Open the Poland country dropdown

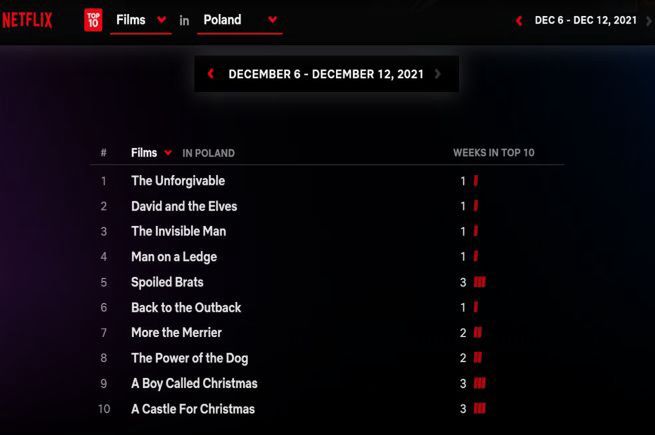[240, 20]
